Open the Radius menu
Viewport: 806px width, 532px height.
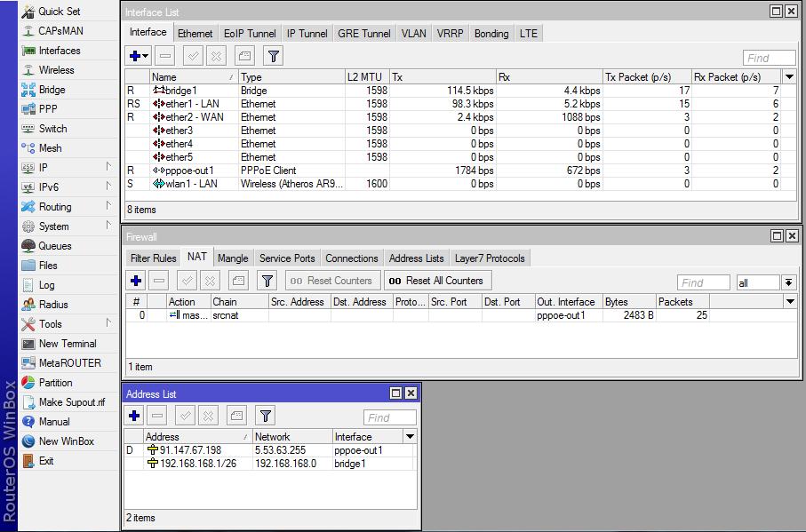click(68, 305)
